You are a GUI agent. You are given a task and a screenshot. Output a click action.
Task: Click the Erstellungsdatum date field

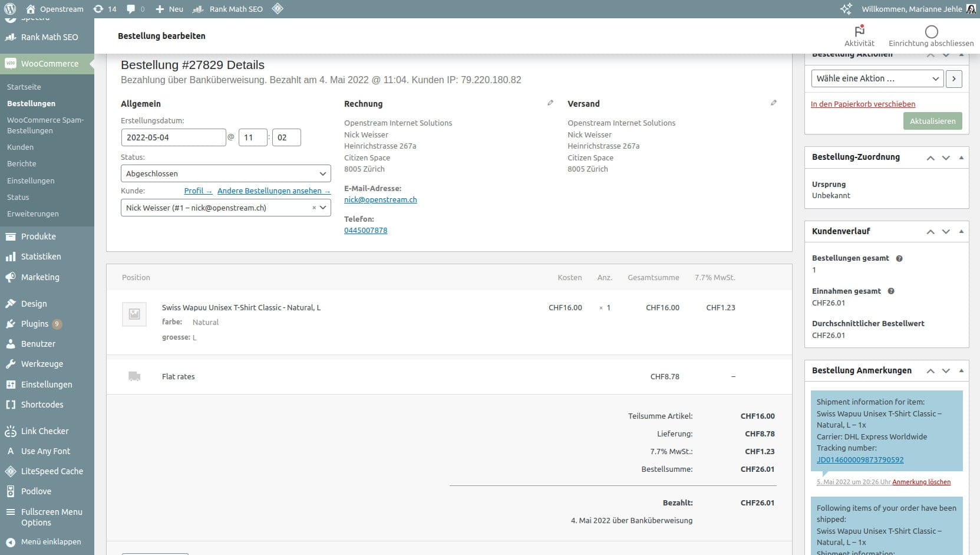point(173,137)
